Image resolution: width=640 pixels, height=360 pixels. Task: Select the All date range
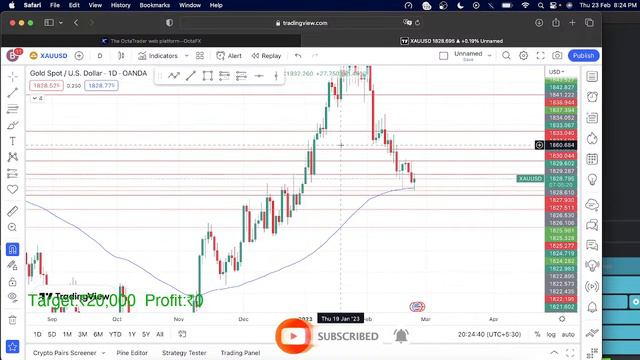pyautogui.click(x=160, y=334)
